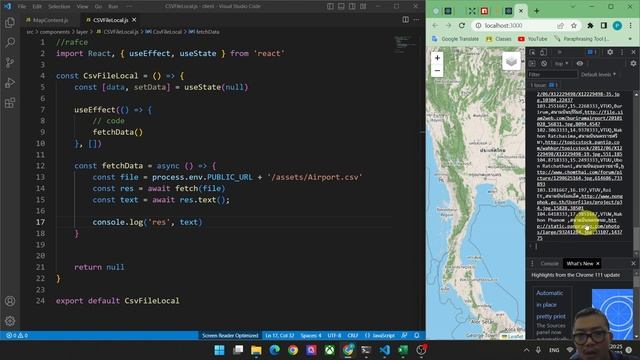Click the notifications bell in VS Code status bar
Screen dimensions: 640x360
click(417, 336)
